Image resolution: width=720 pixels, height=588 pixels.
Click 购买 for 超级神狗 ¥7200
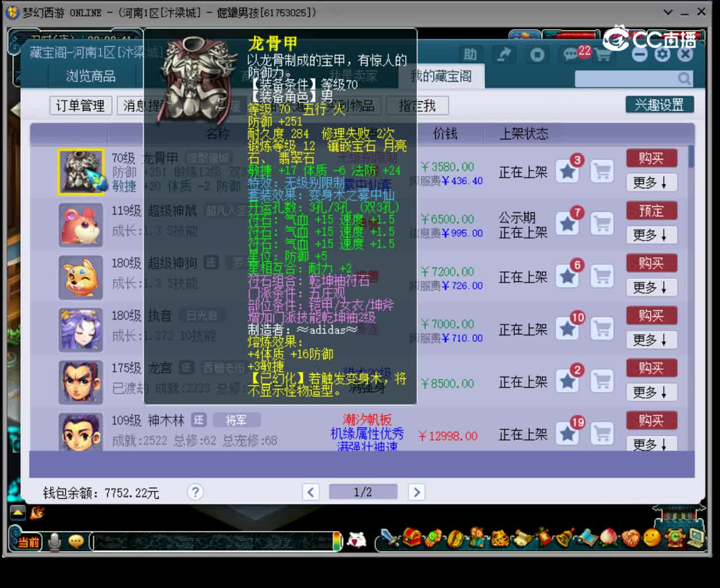(x=651, y=263)
